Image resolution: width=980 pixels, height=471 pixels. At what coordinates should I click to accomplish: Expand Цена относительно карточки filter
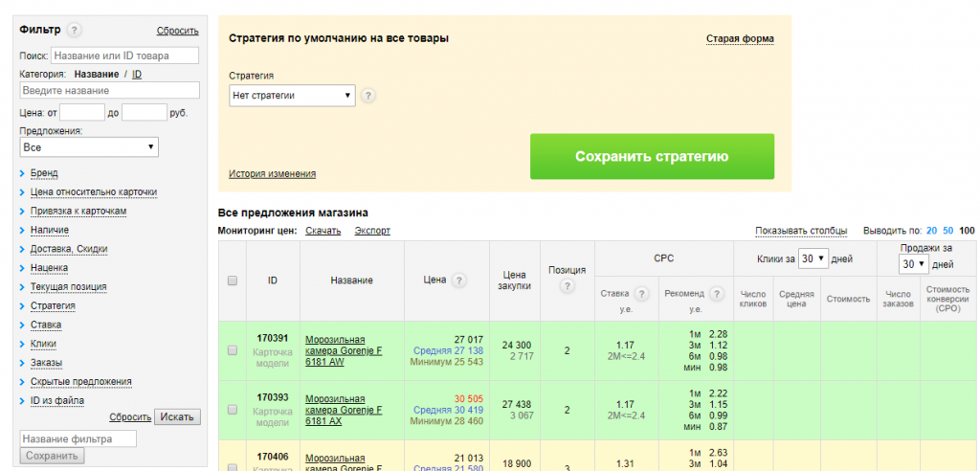tap(93, 192)
